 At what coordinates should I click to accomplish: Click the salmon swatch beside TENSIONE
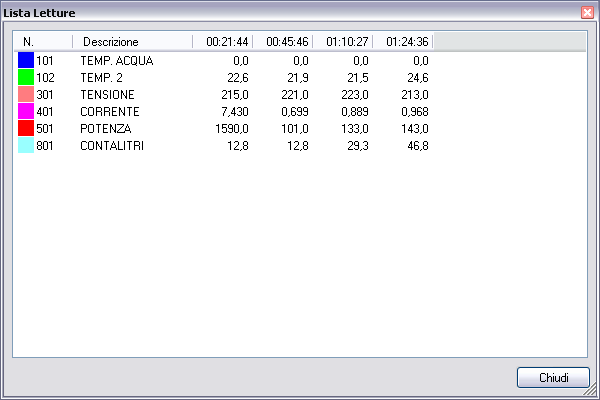click(x=26, y=95)
